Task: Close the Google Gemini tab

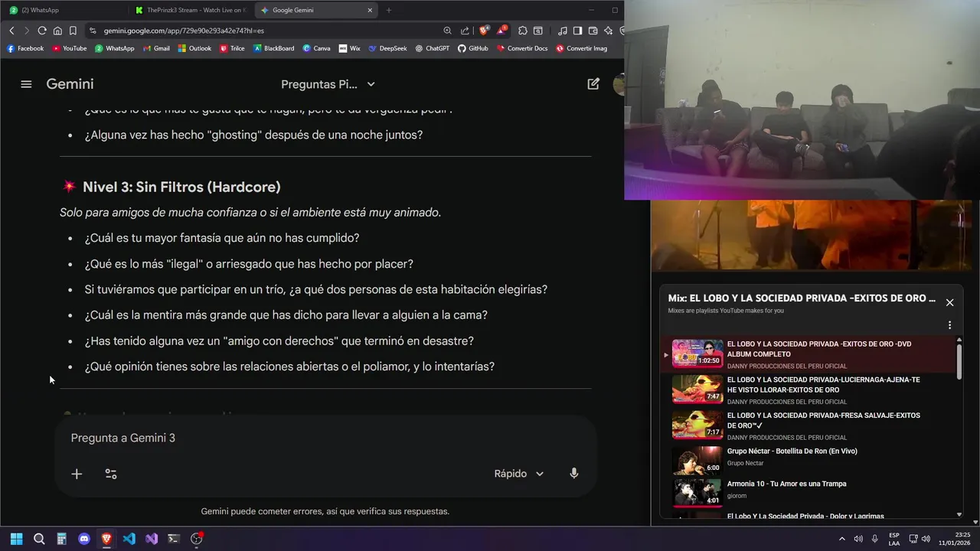Action: pos(370,10)
